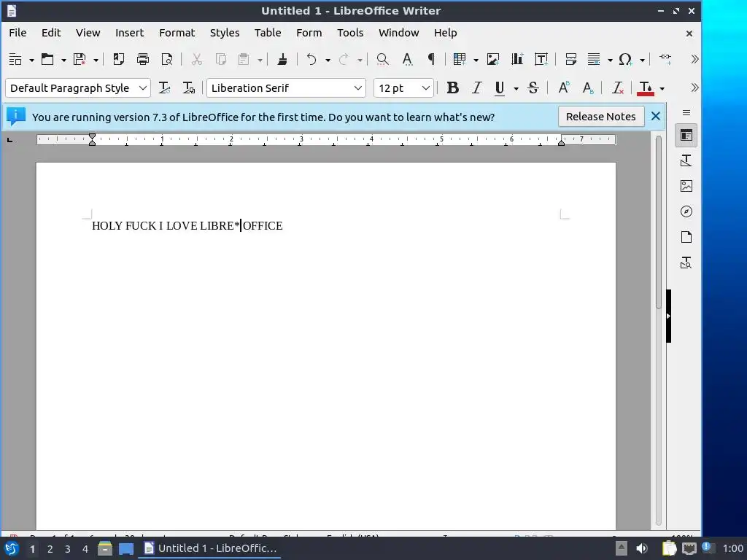Open the Insert menu

pos(129,32)
